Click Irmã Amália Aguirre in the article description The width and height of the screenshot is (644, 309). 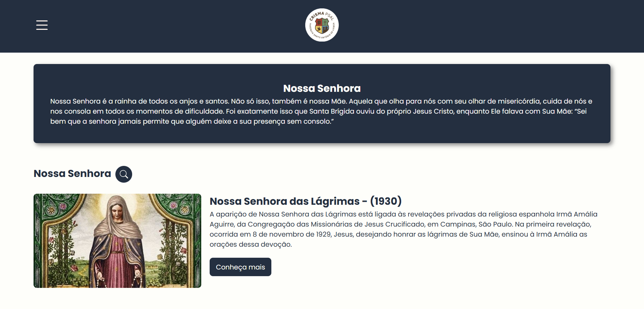(x=576, y=214)
